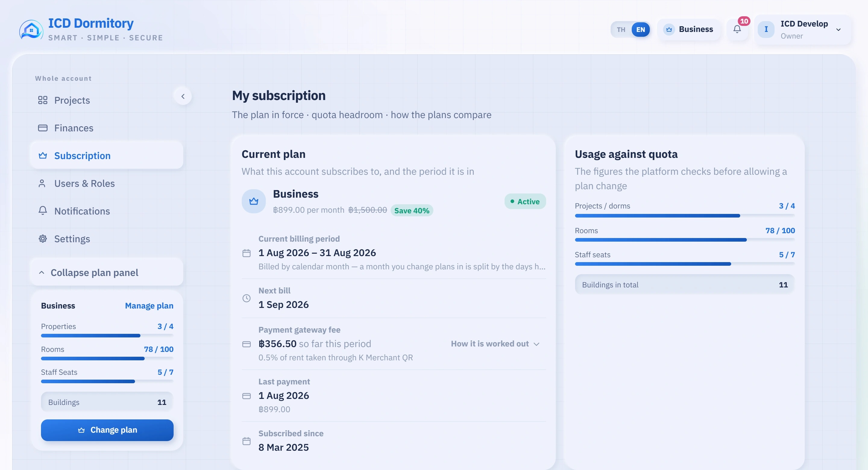This screenshot has height=470, width=868.
Task: Click the 5 / 7 Staff seats quota value
Action: coord(787,255)
